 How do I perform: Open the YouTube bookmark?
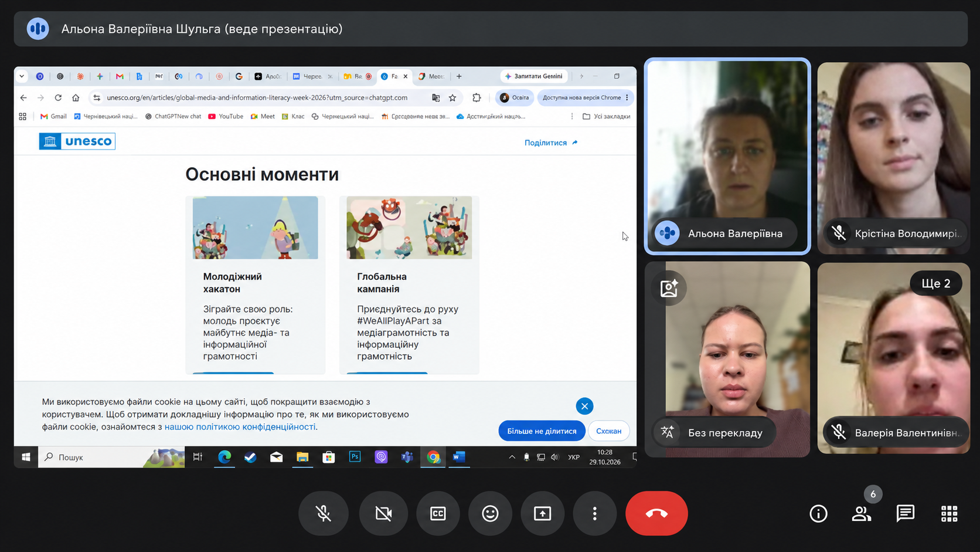(x=226, y=116)
